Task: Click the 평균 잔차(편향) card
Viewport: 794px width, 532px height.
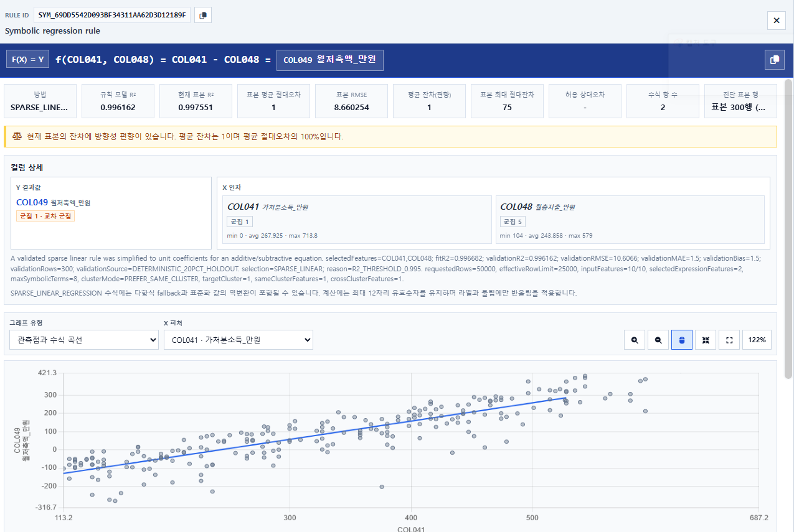Action: (x=429, y=101)
